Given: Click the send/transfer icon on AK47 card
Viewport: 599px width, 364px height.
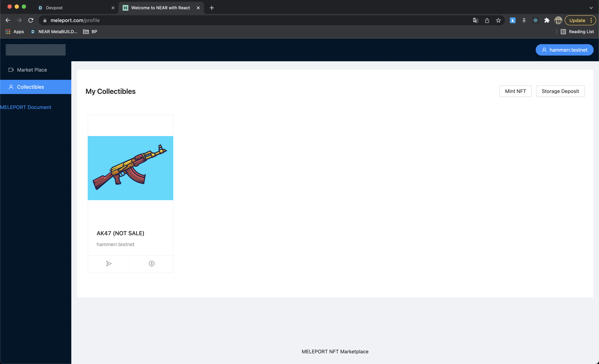Looking at the screenshot, I should pyautogui.click(x=109, y=263).
